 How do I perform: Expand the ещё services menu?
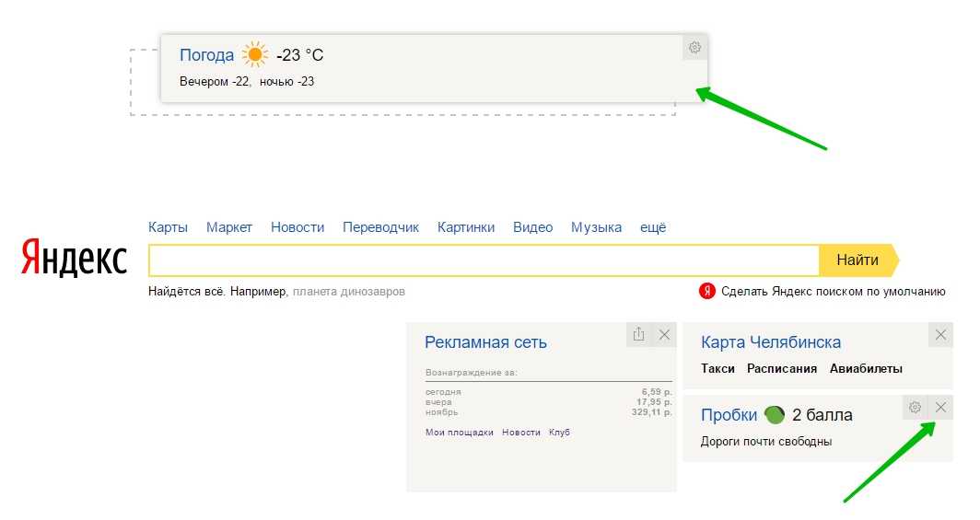pyautogui.click(x=653, y=227)
